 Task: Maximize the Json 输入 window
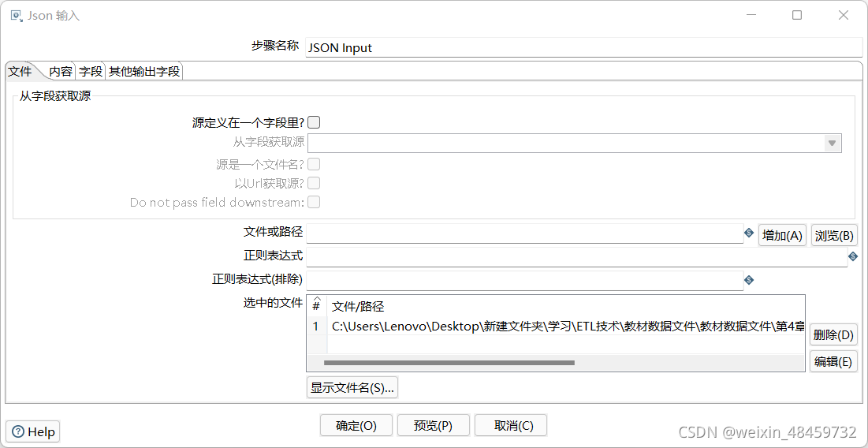tap(796, 15)
